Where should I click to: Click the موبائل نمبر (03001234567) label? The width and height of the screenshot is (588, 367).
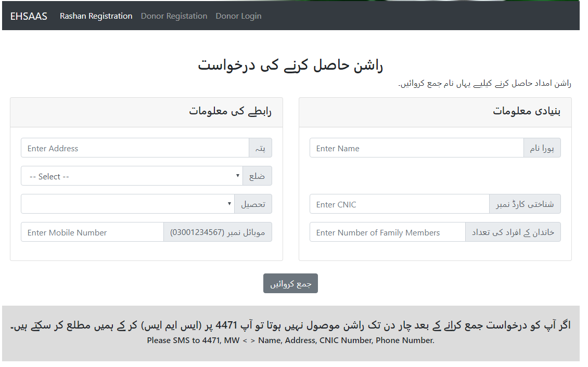tap(218, 232)
